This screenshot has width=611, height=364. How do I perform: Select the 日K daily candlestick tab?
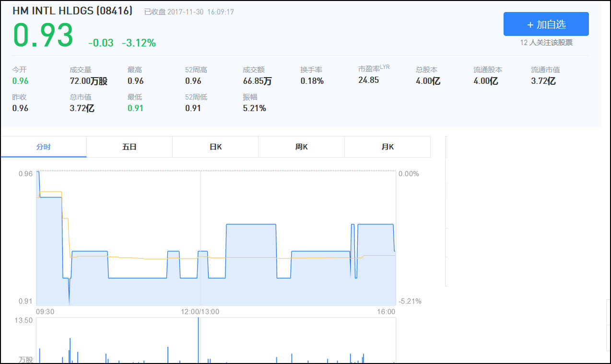tap(215, 147)
